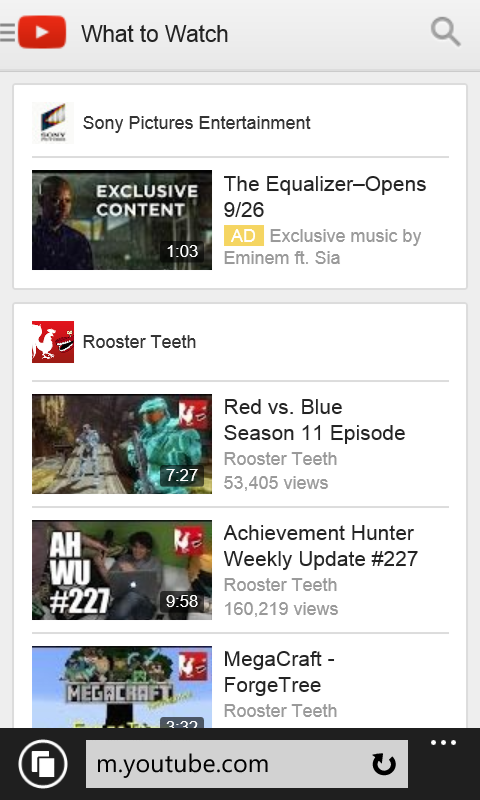
Task: Open the browser's three-dots menu
Action: click(x=443, y=742)
